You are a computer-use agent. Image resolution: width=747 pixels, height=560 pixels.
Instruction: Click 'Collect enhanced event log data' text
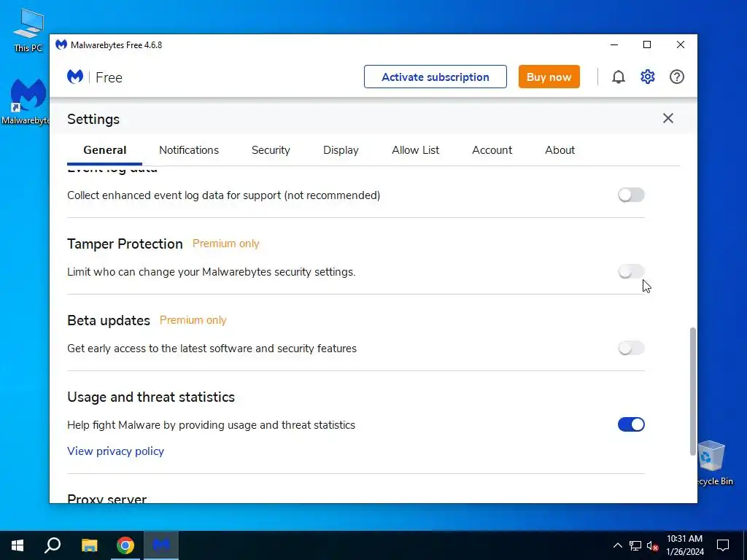tap(223, 195)
